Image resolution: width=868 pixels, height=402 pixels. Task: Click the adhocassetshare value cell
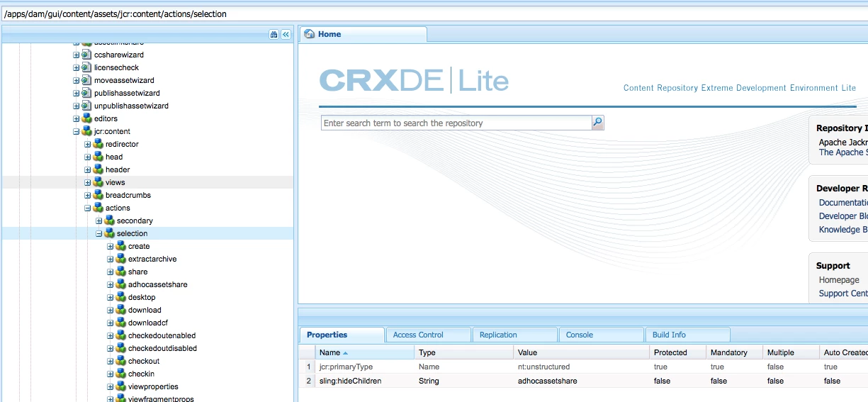(x=582, y=381)
